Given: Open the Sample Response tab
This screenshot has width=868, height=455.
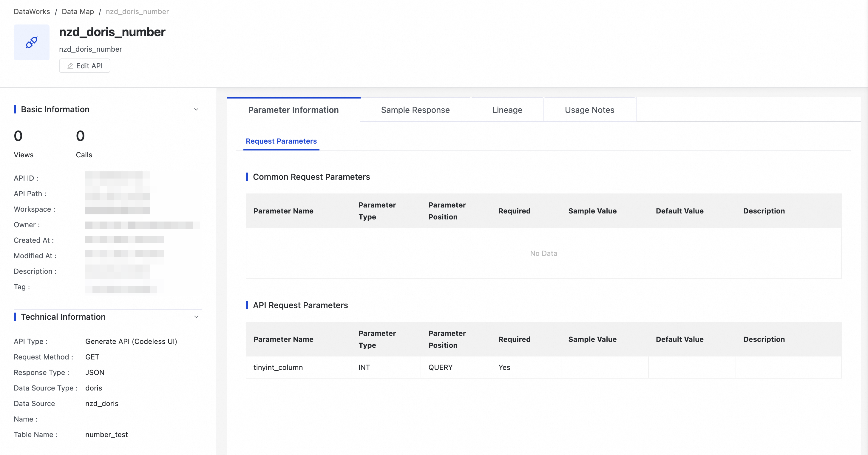Looking at the screenshot, I should click(415, 110).
